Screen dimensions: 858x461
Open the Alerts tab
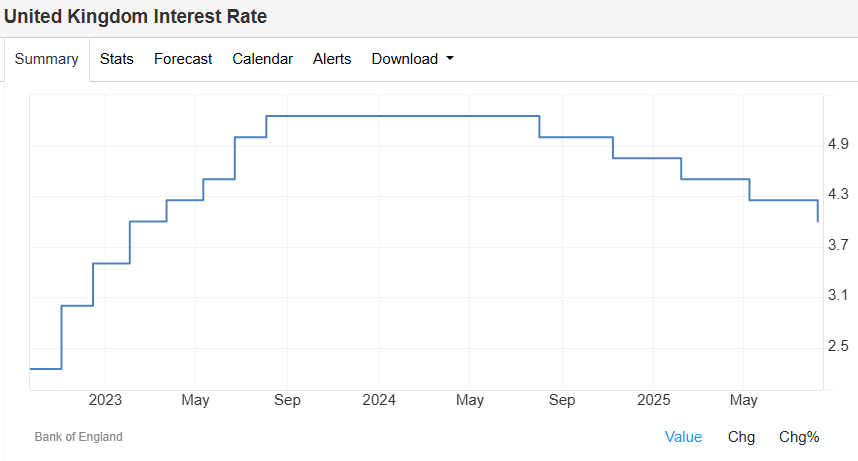point(332,59)
